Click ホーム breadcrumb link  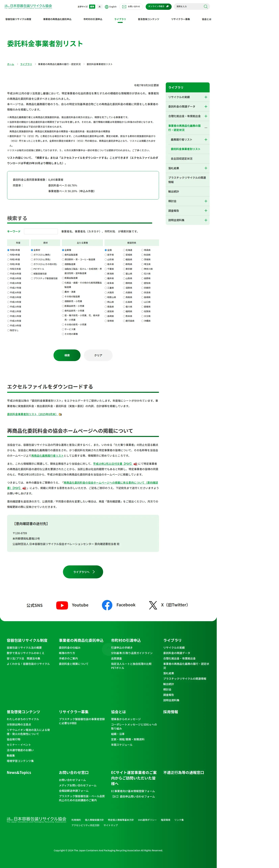tap(10, 64)
